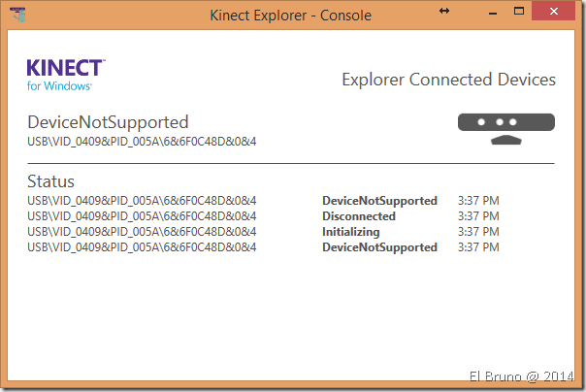The height and width of the screenshot is (392, 586).
Task: Select the Initializing status label
Action: click(x=350, y=232)
